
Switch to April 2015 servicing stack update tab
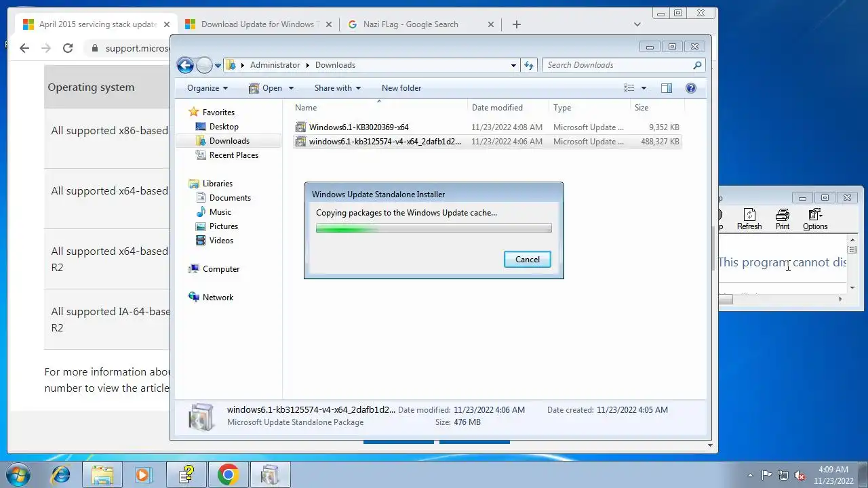click(95, 24)
